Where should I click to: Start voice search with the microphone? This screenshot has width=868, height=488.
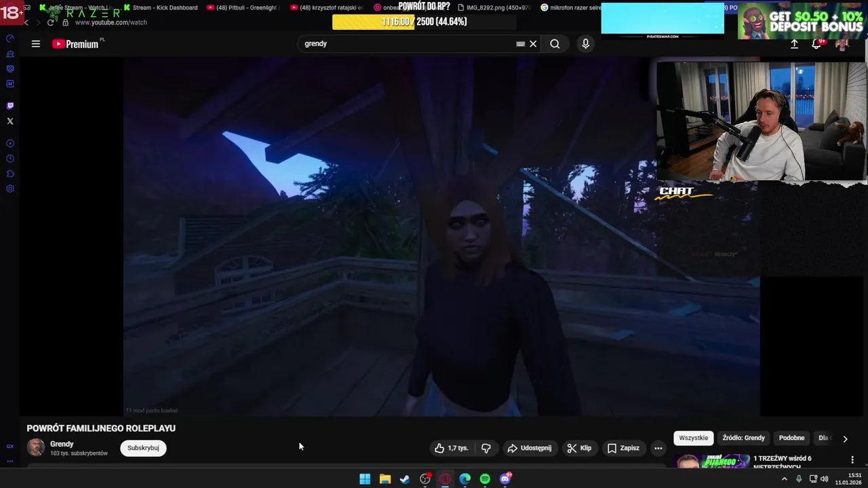coord(586,44)
